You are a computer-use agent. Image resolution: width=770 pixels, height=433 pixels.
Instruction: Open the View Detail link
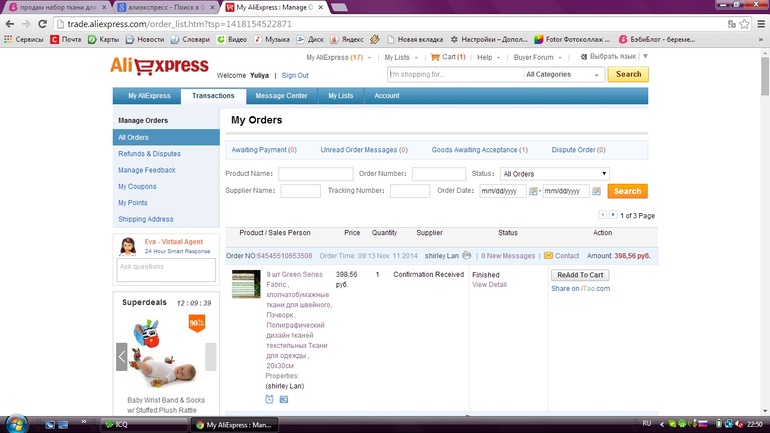coord(489,285)
